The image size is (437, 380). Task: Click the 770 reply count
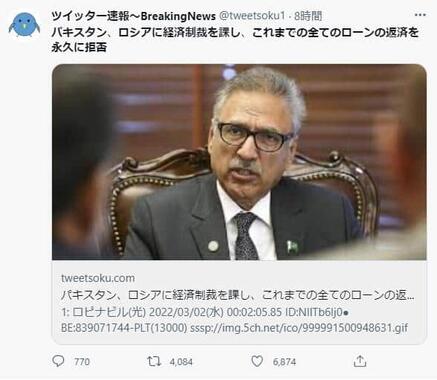[x=82, y=362]
